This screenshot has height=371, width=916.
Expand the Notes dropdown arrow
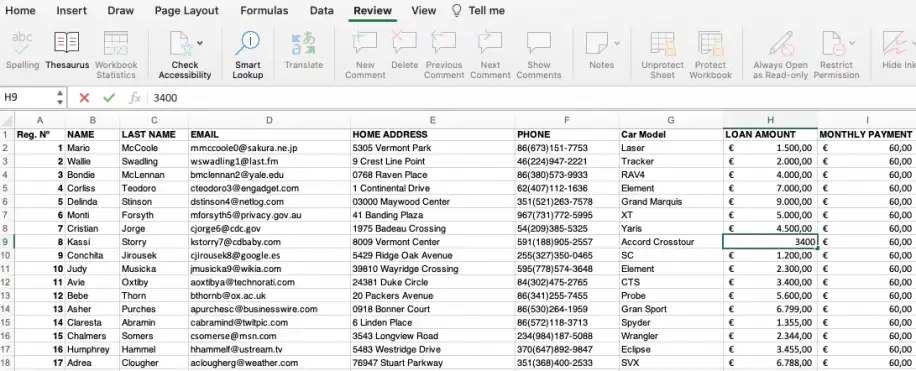tap(617, 43)
